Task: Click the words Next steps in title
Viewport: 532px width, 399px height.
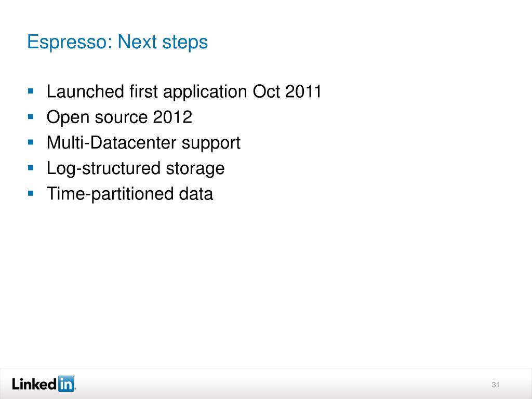Action: click(x=163, y=42)
